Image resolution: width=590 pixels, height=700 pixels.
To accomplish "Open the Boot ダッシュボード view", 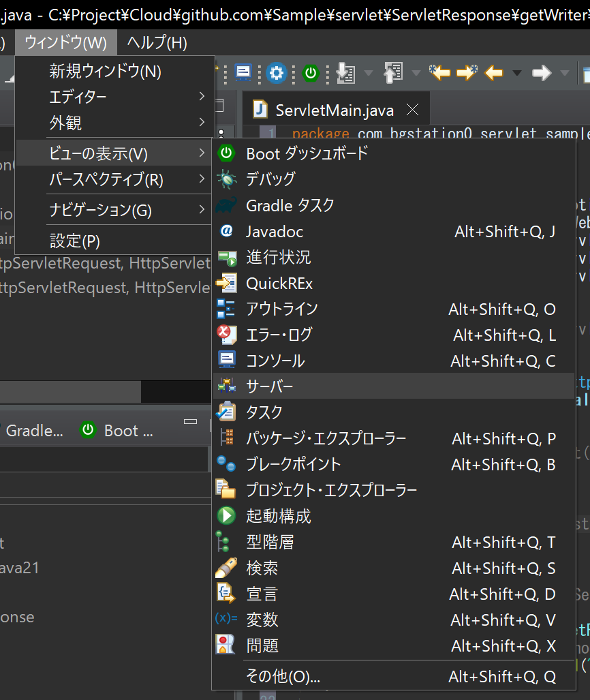I will point(394,153).
